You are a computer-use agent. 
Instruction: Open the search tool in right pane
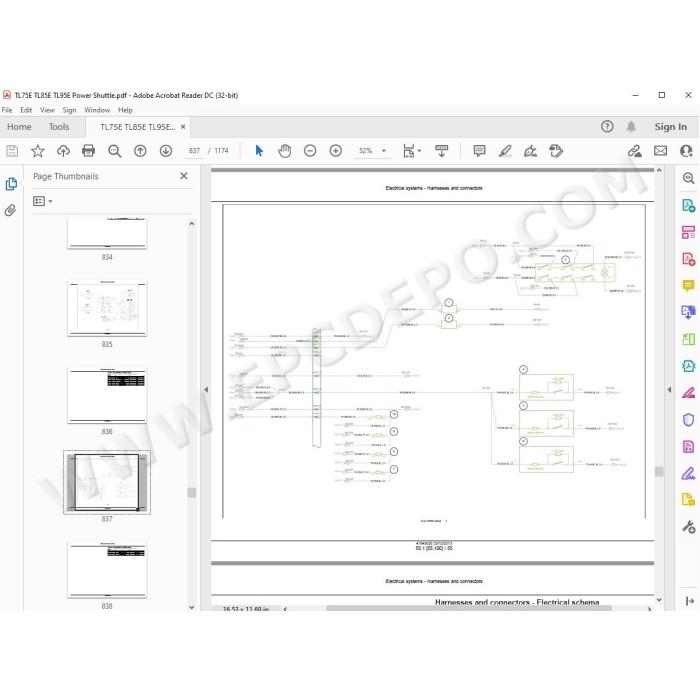pyautogui.click(x=688, y=179)
